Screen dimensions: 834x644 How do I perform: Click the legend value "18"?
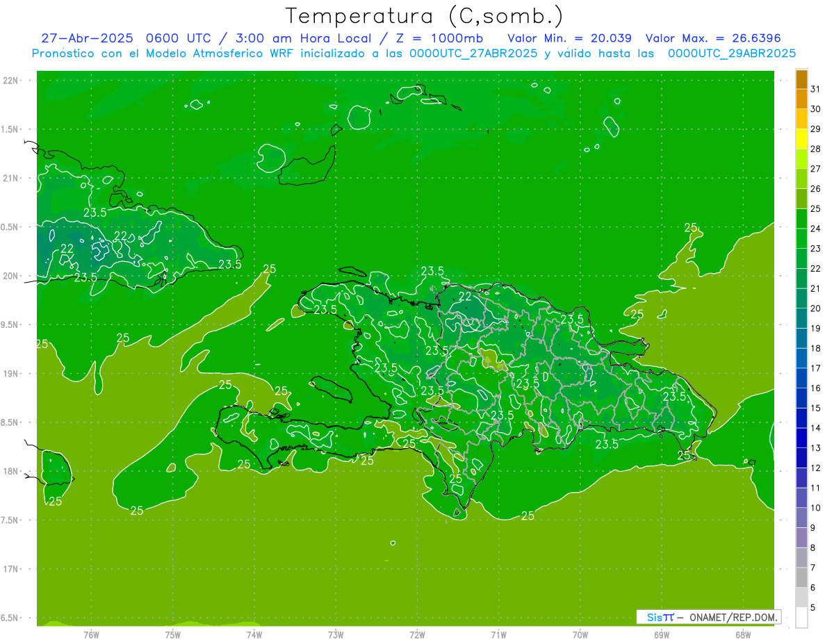point(815,348)
